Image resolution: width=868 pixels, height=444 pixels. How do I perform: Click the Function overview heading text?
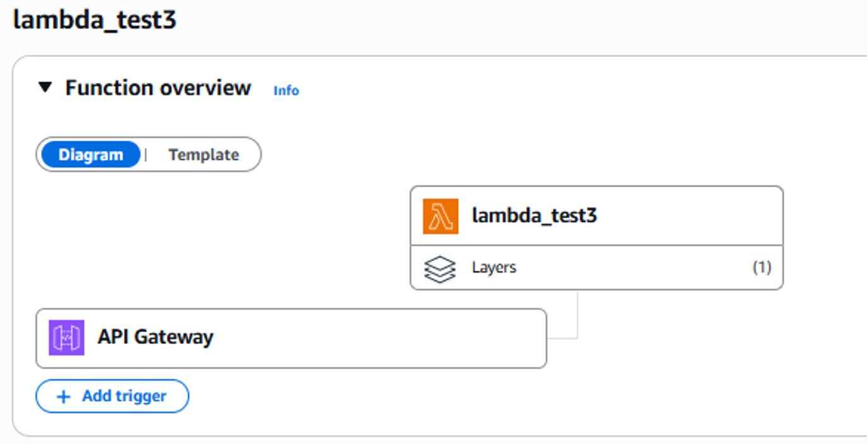tap(158, 88)
